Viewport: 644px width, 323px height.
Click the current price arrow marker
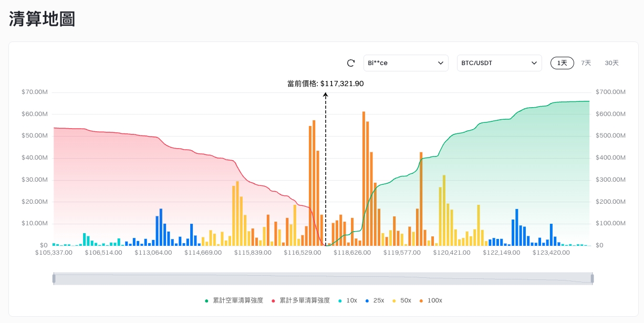(x=326, y=95)
